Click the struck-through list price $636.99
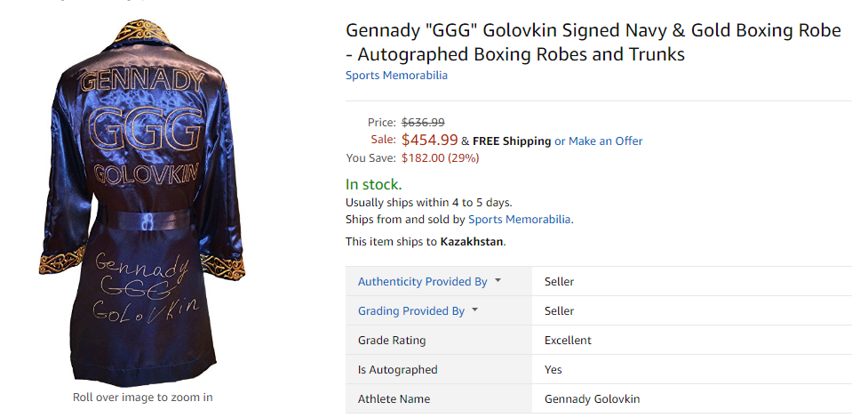 pyautogui.click(x=423, y=122)
